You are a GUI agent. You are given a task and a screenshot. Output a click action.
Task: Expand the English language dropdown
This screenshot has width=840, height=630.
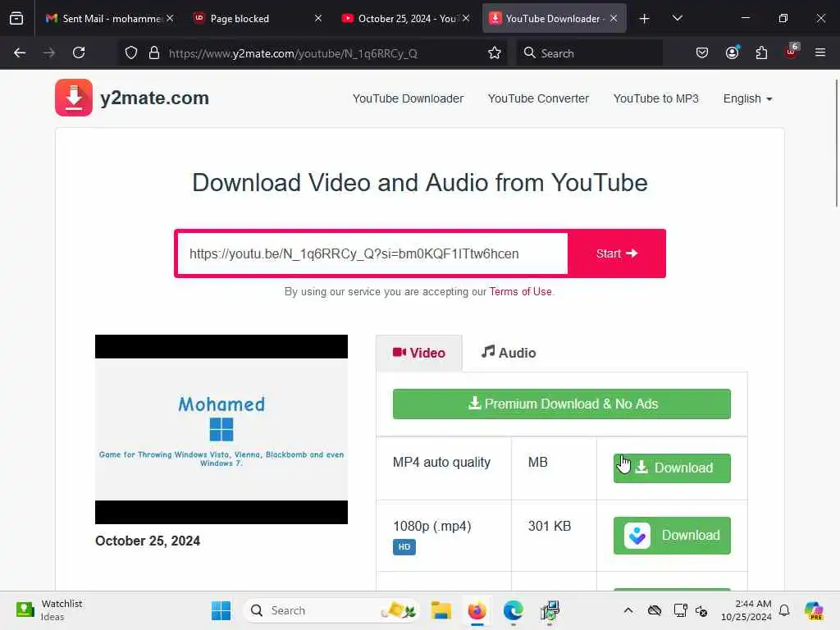[x=747, y=98]
